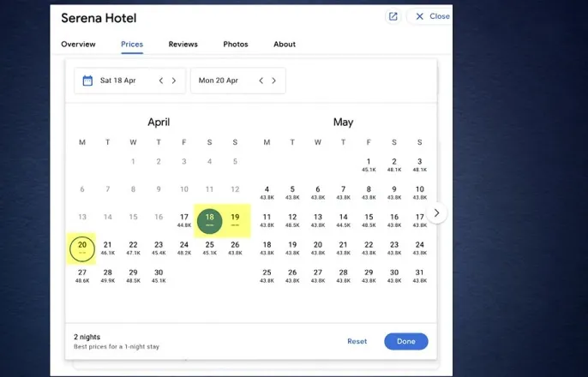This screenshot has width=588, height=377.
Task: Select May 14 priced 44.5K
Action: [343, 220]
